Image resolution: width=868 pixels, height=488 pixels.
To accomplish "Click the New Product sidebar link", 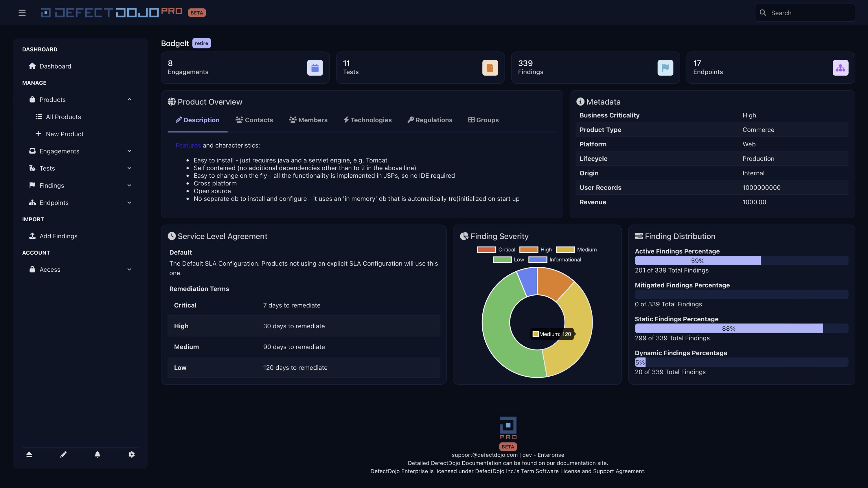I will pos(64,134).
